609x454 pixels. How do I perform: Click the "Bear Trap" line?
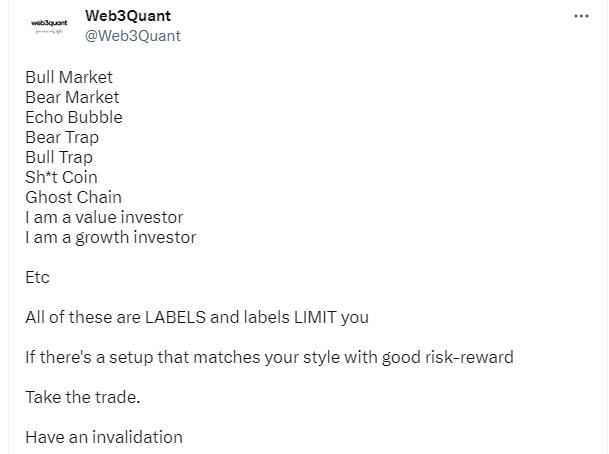[62, 137]
